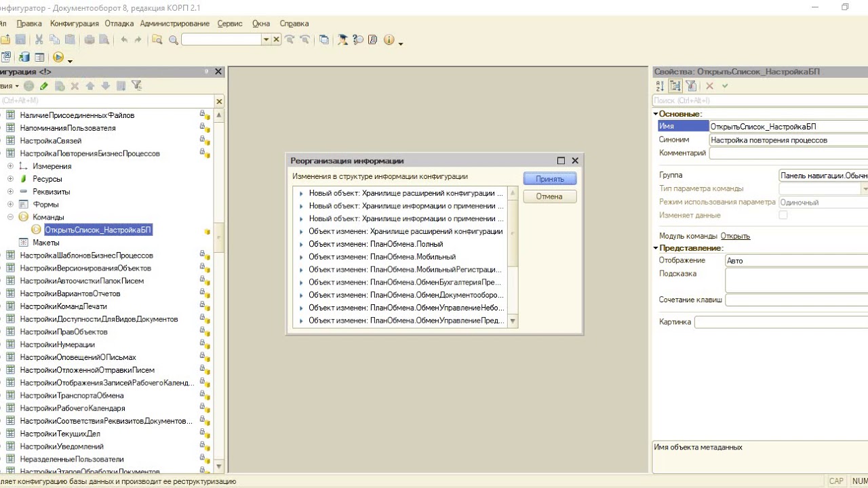Open the Администрирование menu
This screenshot has height=488, width=868.
point(175,24)
